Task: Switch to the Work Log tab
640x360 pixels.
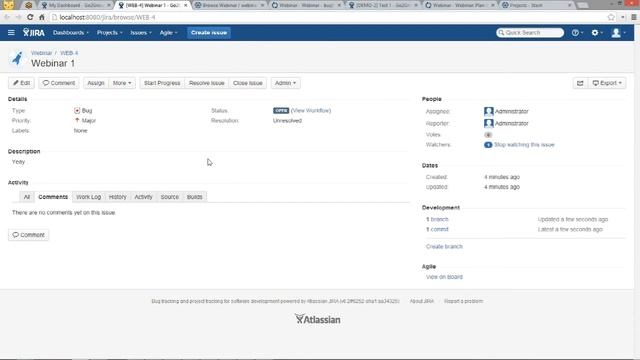Action: click(x=89, y=197)
